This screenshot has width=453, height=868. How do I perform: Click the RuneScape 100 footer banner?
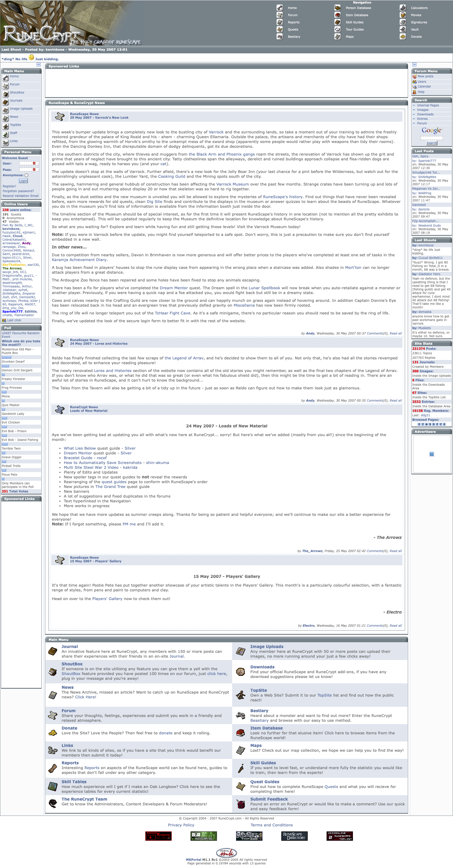tap(204, 836)
